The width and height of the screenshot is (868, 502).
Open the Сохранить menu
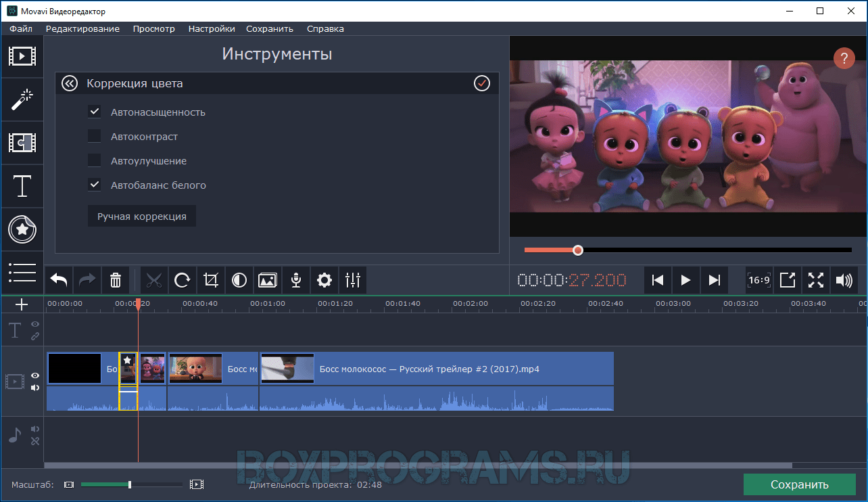(270, 29)
